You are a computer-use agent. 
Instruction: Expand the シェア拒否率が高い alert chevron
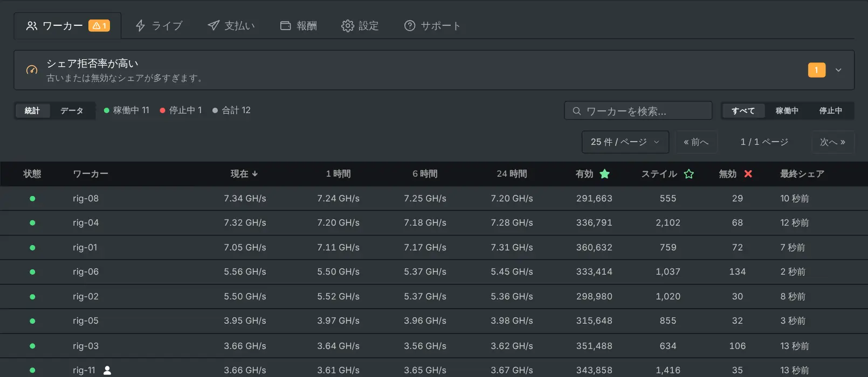[838, 70]
